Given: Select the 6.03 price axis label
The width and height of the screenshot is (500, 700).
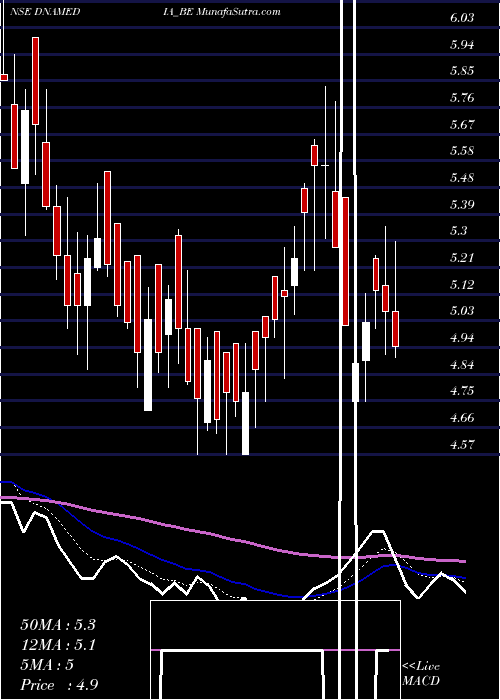Looking at the screenshot, I should 462,18.
